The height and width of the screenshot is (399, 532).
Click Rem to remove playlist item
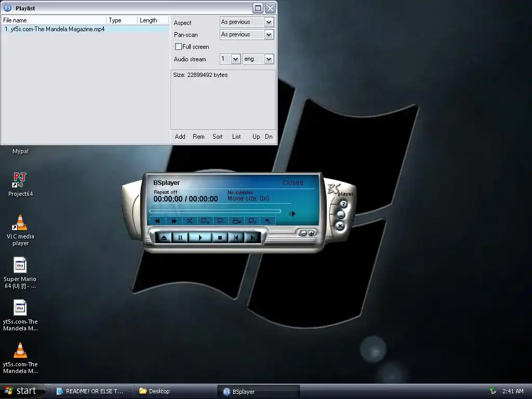(198, 137)
